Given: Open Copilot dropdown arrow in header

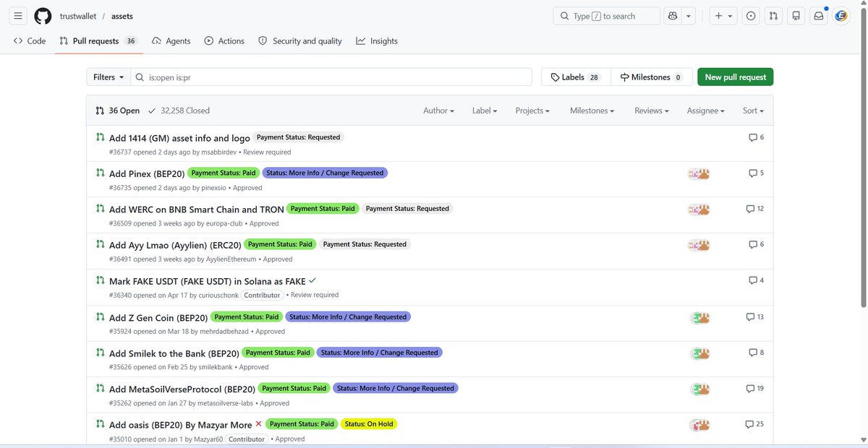Looking at the screenshot, I should pos(689,16).
